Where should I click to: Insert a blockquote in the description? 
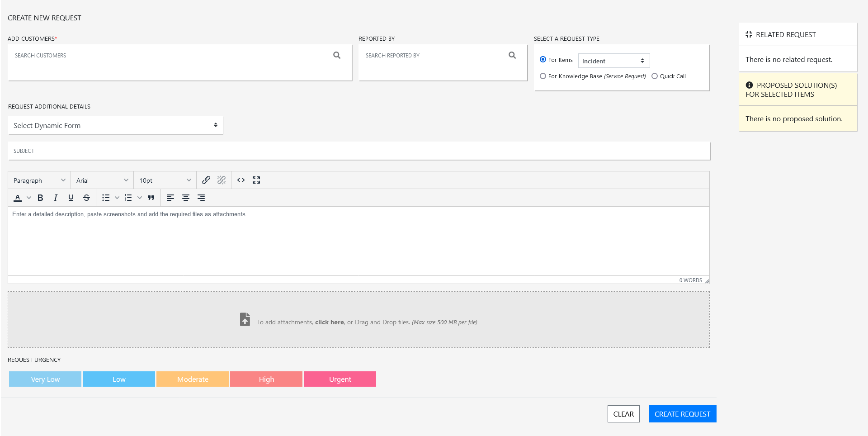tap(151, 198)
